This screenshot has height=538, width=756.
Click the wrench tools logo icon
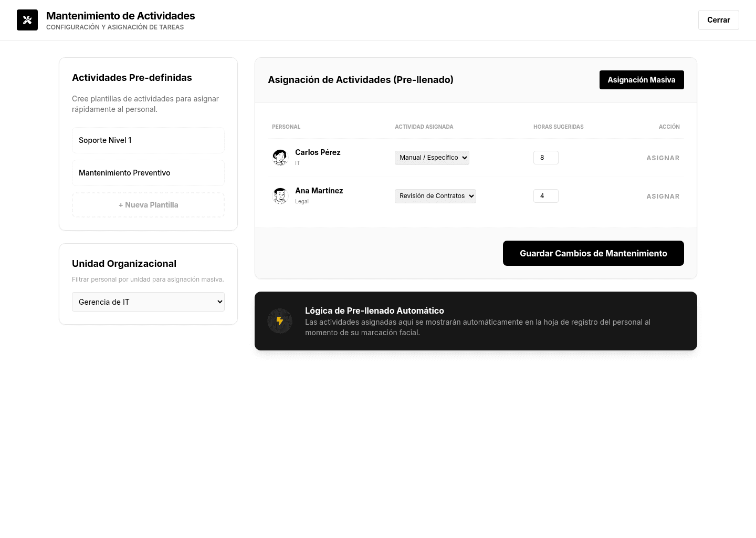coord(27,20)
